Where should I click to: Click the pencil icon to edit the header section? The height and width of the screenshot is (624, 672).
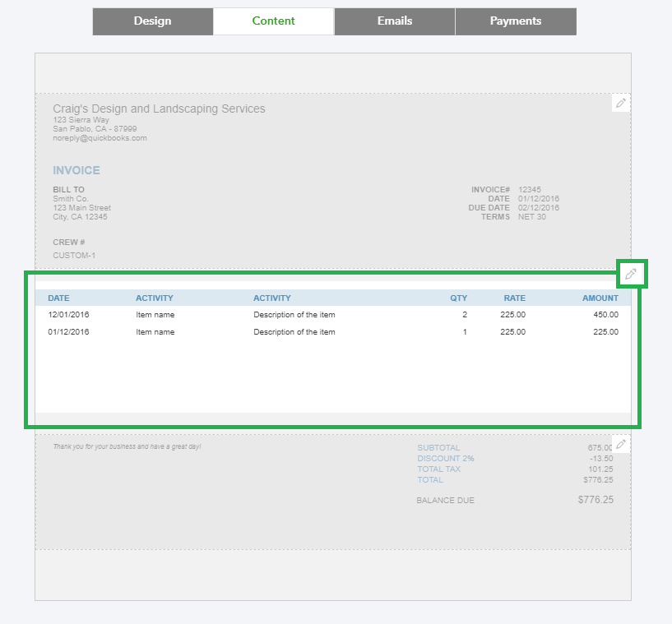click(x=620, y=103)
